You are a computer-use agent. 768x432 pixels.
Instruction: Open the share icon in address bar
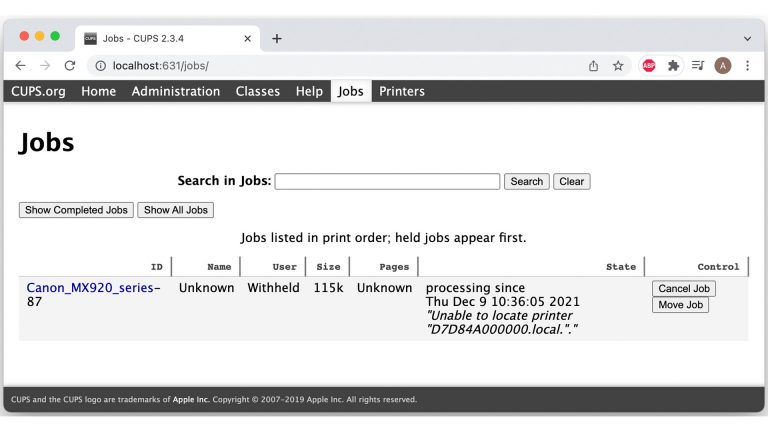[x=593, y=65]
